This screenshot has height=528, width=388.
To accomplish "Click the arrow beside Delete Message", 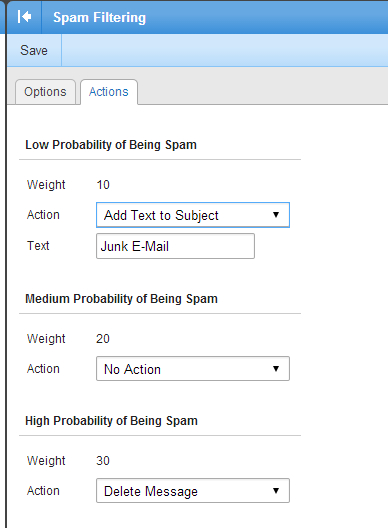I will click(x=276, y=491).
